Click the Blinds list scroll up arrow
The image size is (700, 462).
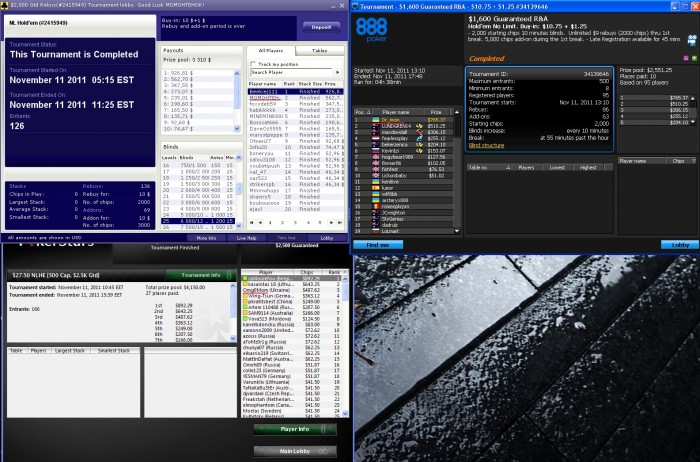click(239, 158)
